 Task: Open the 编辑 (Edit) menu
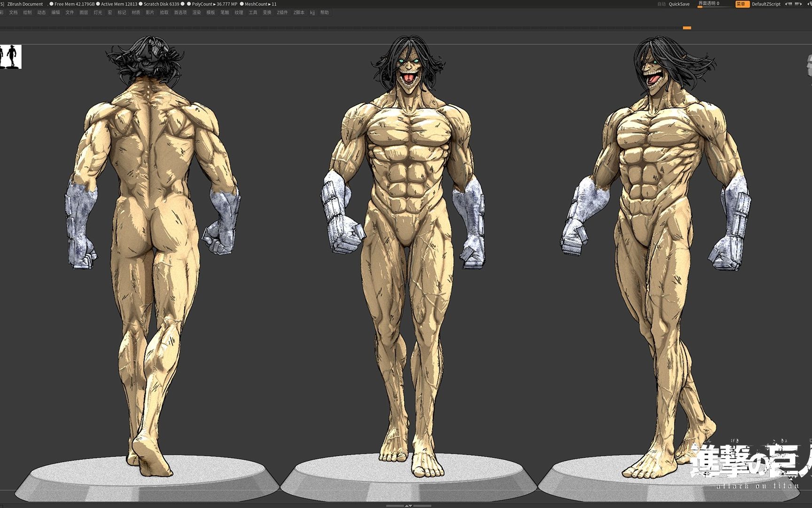tap(55, 13)
